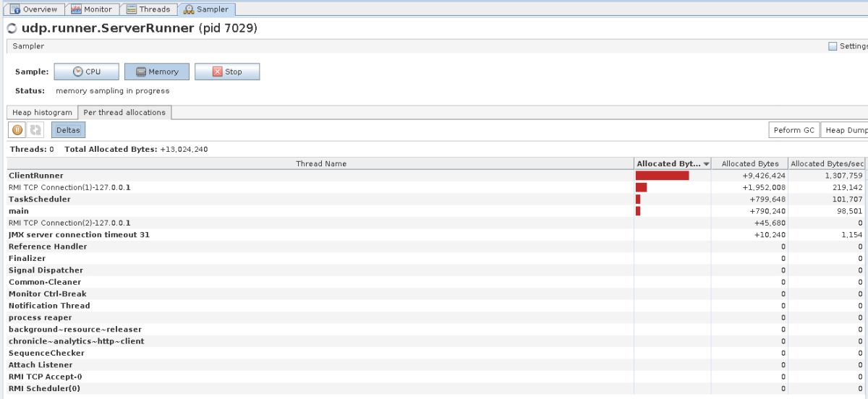Click the +45,680 allocated bytes value
The height and width of the screenshot is (399, 868).
click(770, 223)
